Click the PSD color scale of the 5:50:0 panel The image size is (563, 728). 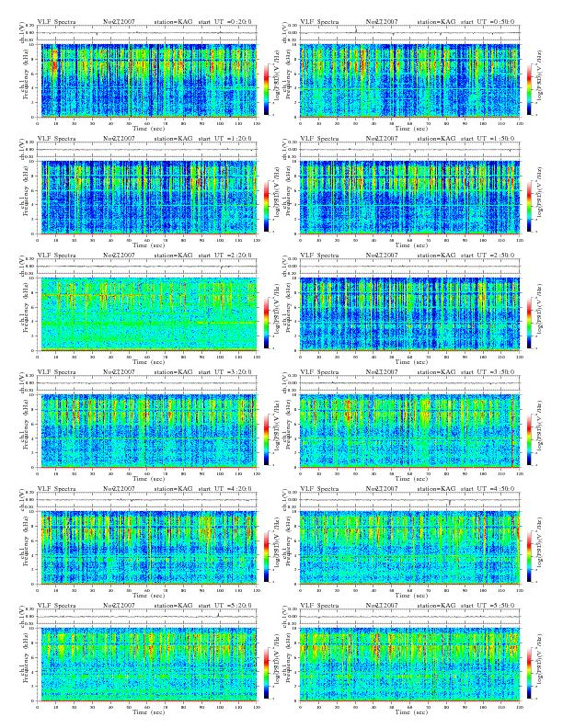tap(530, 673)
